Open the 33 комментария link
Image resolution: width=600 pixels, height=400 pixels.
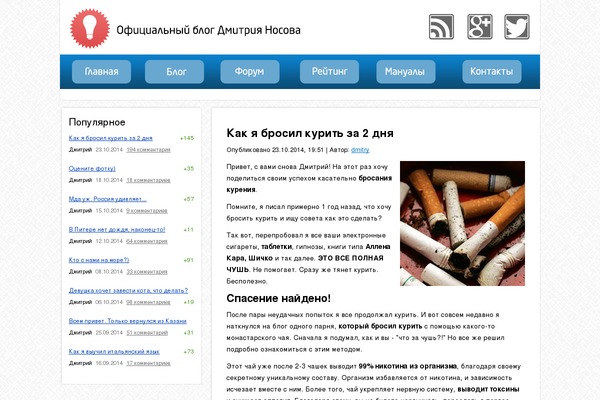[147, 272]
